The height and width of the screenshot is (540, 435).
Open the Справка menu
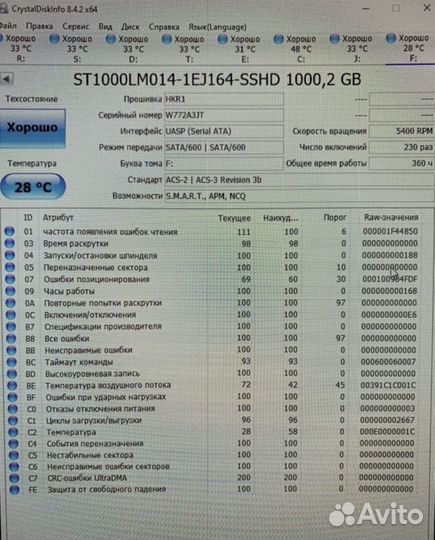pyautogui.click(x=164, y=27)
